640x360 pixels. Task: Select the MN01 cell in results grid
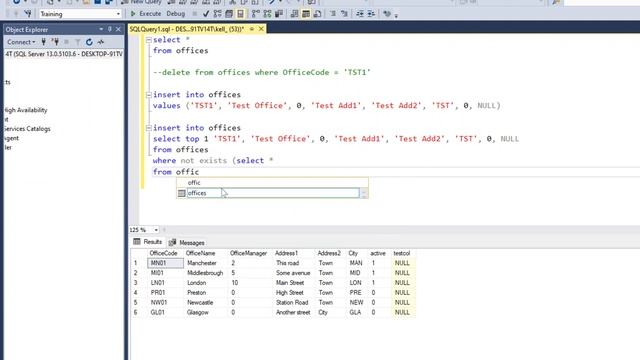pos(165,263)
